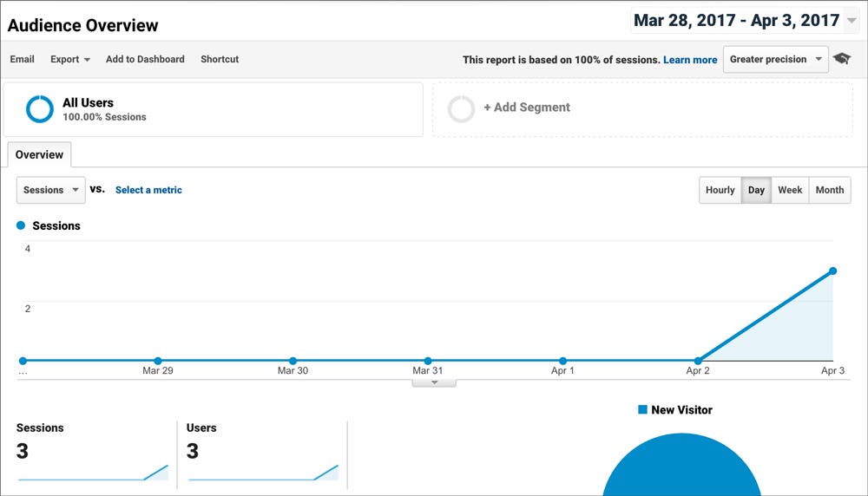Select the Apr 3 data point on graph
The image size is (868, 496).
pyautogui.click(x=832, y=271)
